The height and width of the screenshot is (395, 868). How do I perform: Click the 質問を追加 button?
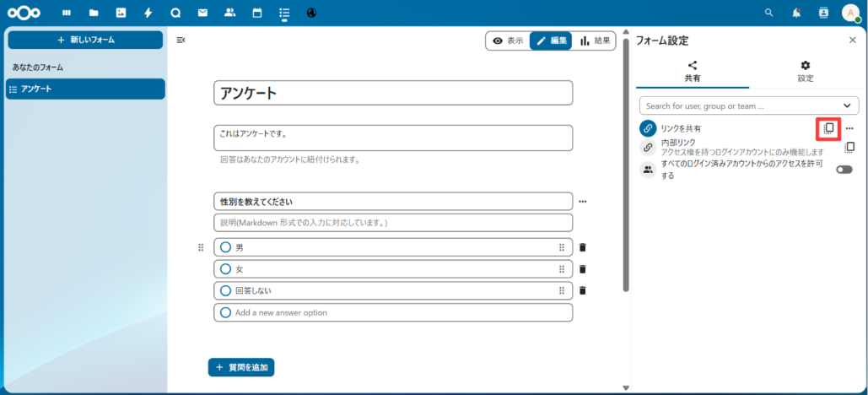(x=241, y=367)
